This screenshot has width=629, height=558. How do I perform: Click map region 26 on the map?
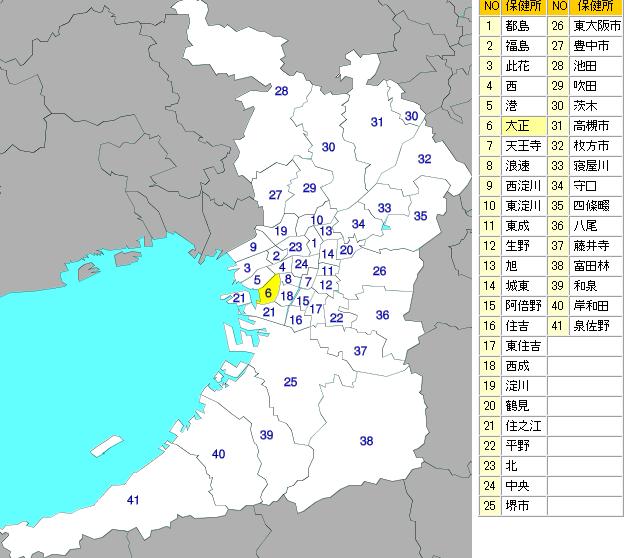pos(379,271)
